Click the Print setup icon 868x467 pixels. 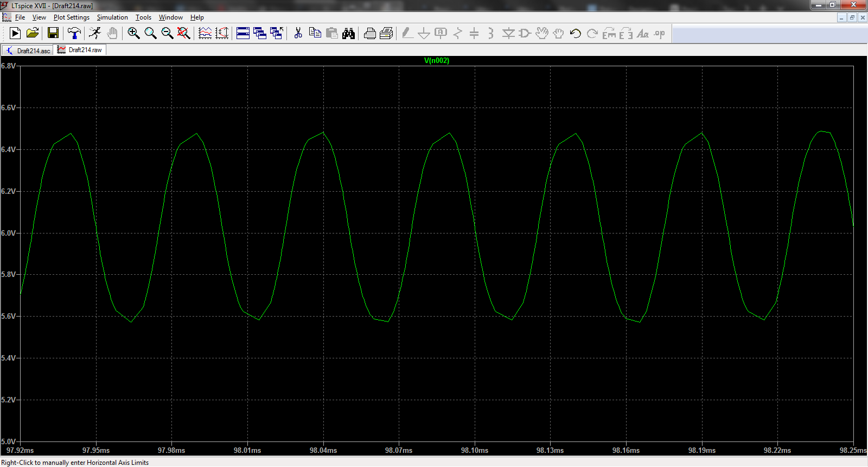coord(369,34)
